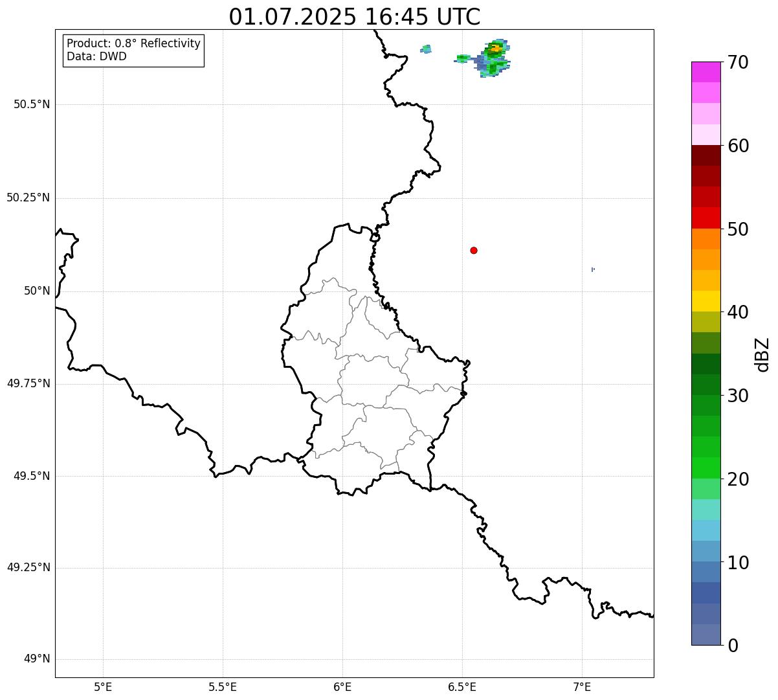The image size is (778, 700).
Task: Click the colorbar tick value "60"
Action: pos(738,146)
